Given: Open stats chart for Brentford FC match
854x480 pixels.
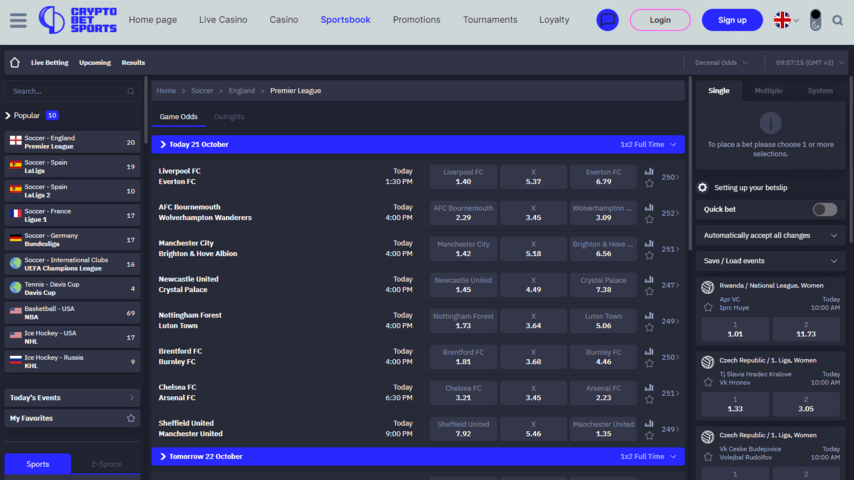Looking at the screenshot, I should tap(649, 351).
